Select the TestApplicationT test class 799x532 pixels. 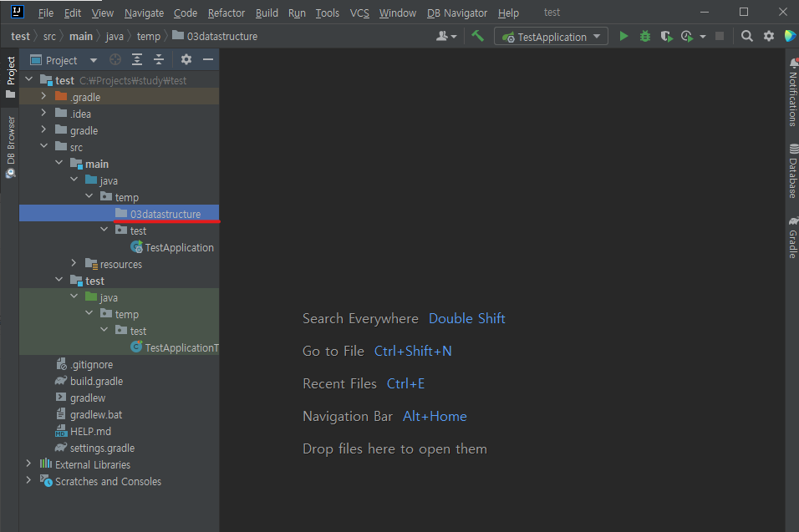click(x=175, y=347)
